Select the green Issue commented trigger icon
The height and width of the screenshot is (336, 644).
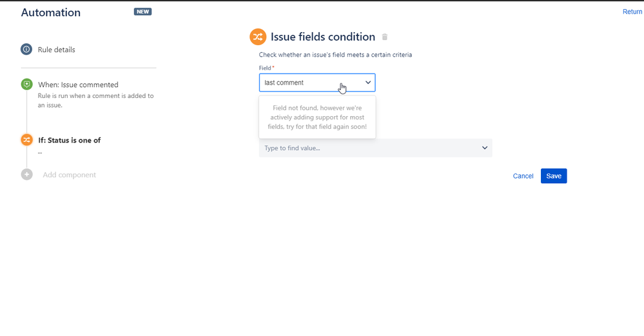tap(26, 84)
